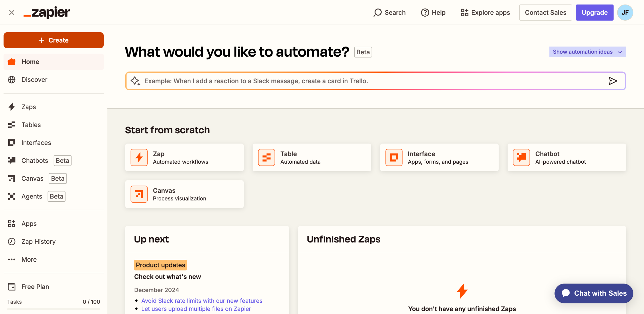Click the Interface card icon

point(394,158)
